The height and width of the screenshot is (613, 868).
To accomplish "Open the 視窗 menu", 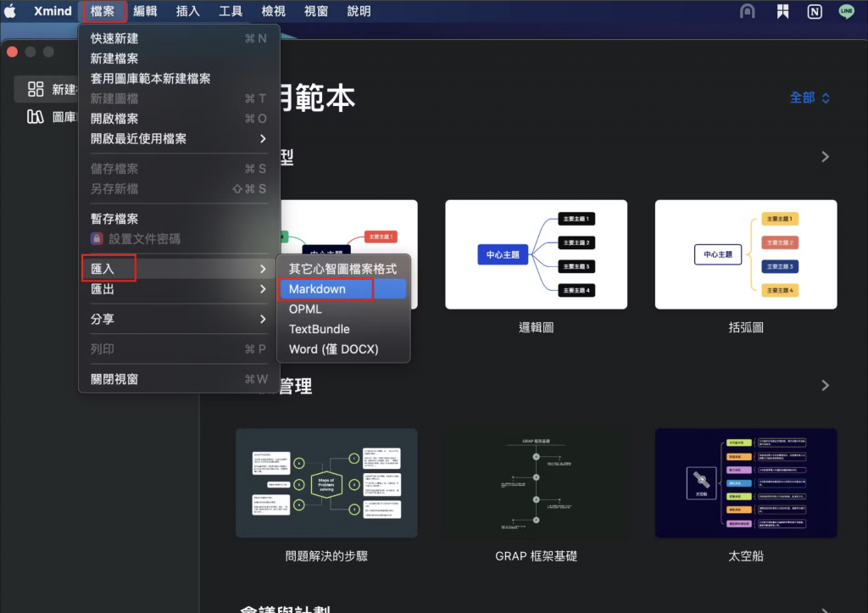I will click(x=316, y=11).
